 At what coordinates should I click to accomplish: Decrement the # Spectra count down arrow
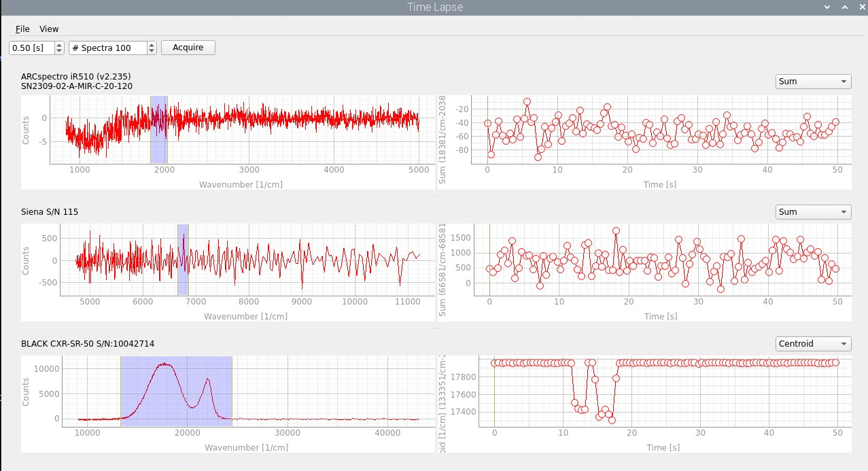pos(151,51)
